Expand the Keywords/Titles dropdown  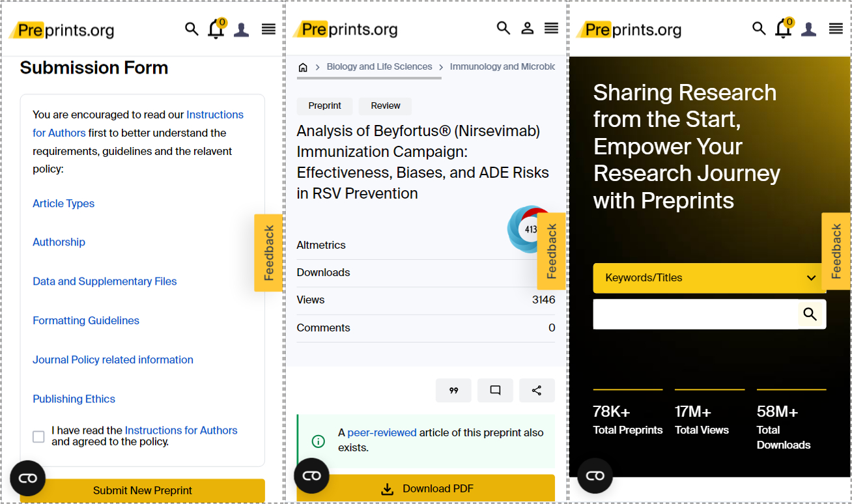click(709, 278)
